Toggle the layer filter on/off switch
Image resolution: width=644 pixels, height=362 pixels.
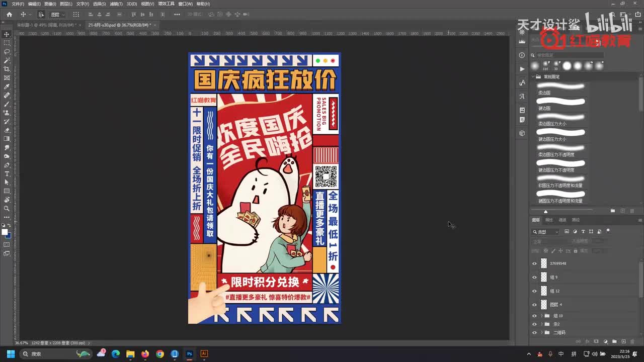pos(608,231)
